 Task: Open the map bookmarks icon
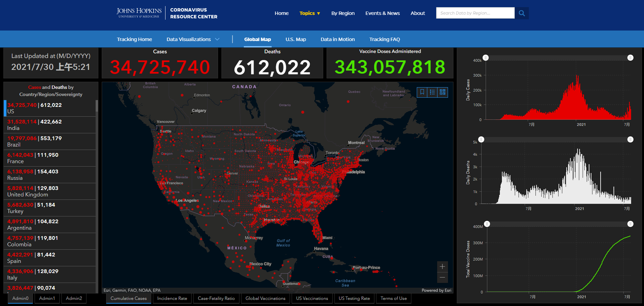click(x=422, y=92)
